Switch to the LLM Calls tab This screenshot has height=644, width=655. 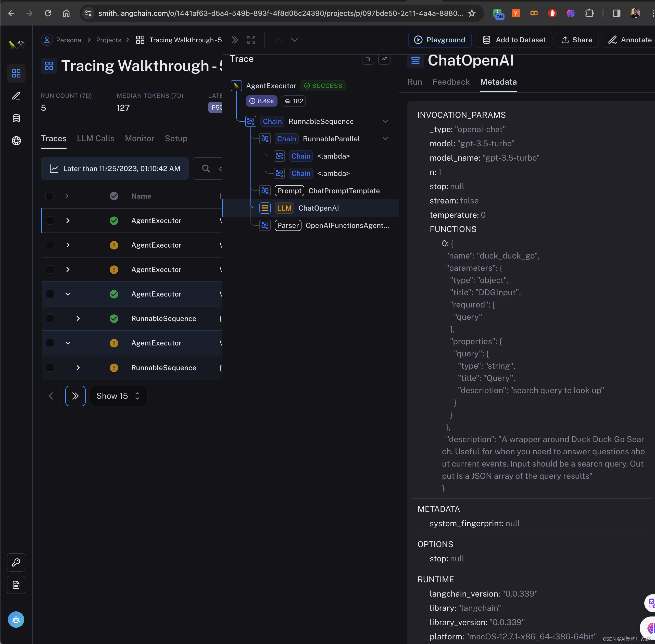coord(95,139)
